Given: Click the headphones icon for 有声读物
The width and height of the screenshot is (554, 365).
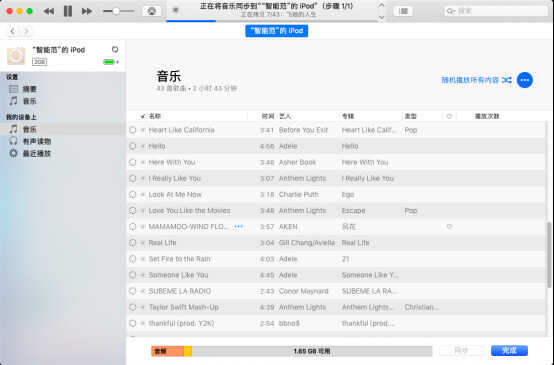Looking at the screenshot, I should (x=13, y=141).
